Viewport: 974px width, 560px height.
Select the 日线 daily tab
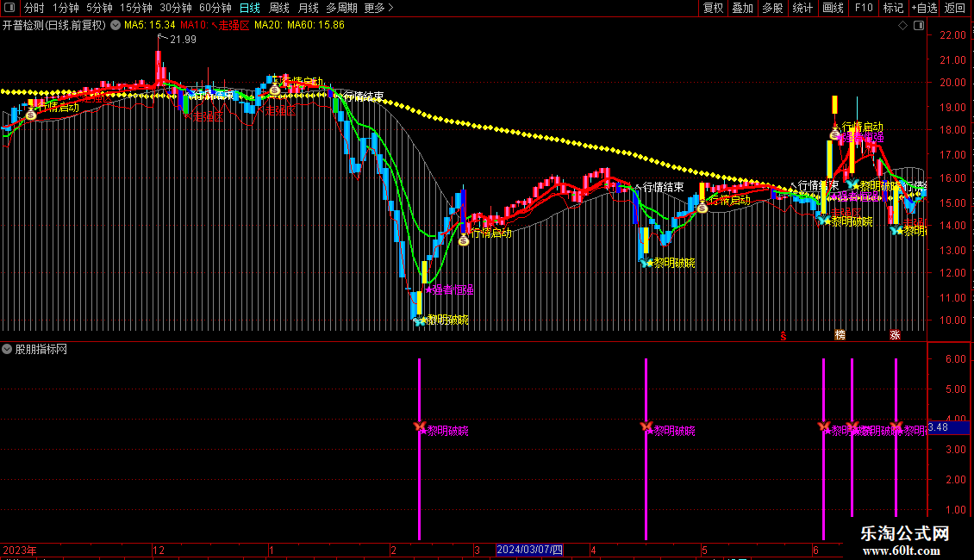coord(250,8)
